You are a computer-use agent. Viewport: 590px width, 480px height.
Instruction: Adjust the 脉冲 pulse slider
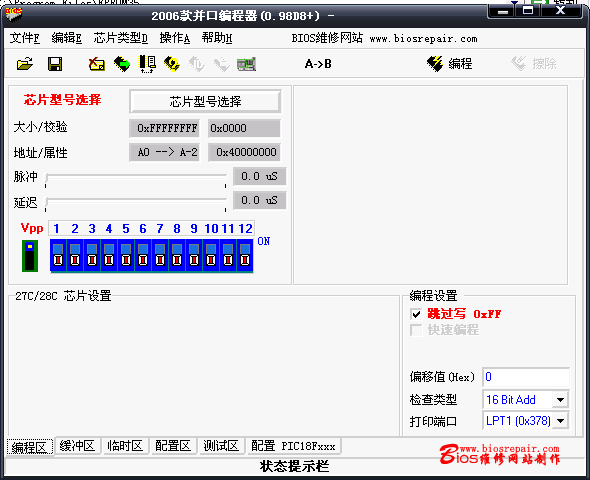point(136,179)
